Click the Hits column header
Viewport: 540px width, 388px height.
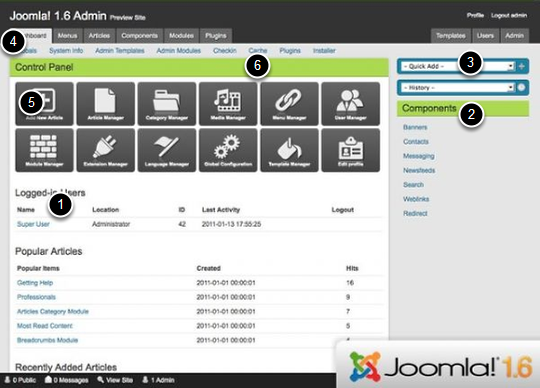pyautogui.click(x=352, y=268)
